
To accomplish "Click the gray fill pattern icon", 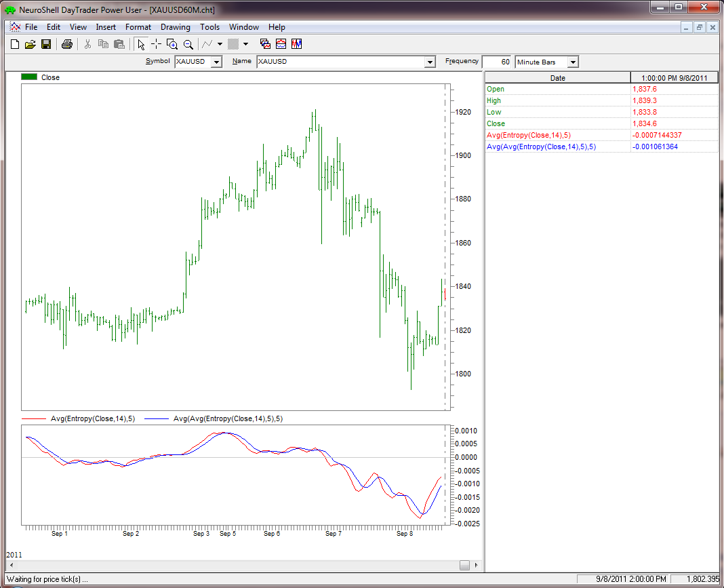I will [x=233, y=44].
